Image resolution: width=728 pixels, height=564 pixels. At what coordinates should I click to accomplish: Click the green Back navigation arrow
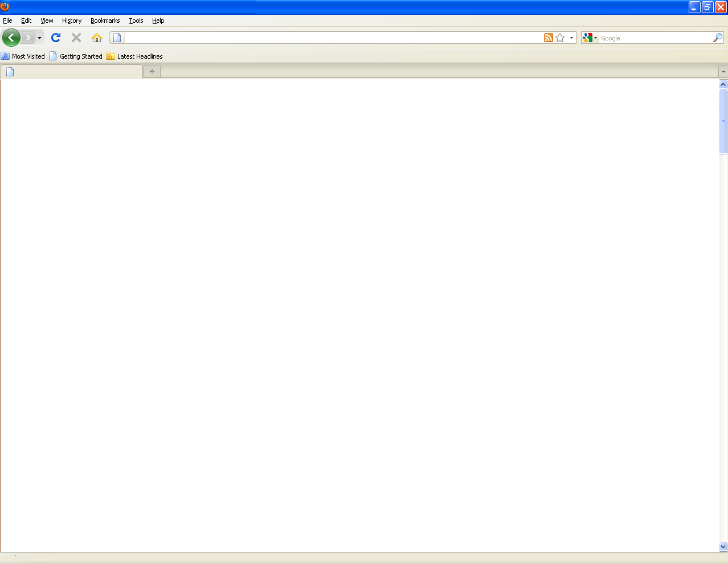click(11, 38)
